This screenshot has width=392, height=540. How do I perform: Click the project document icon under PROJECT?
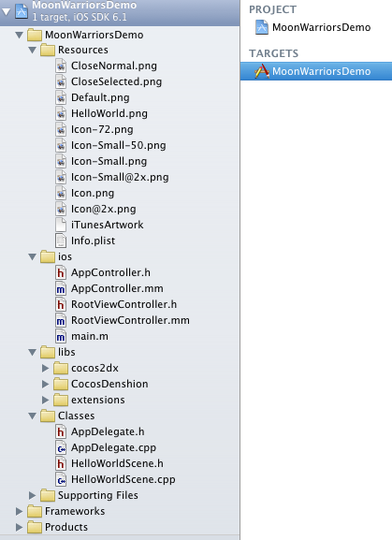(262, 27)
